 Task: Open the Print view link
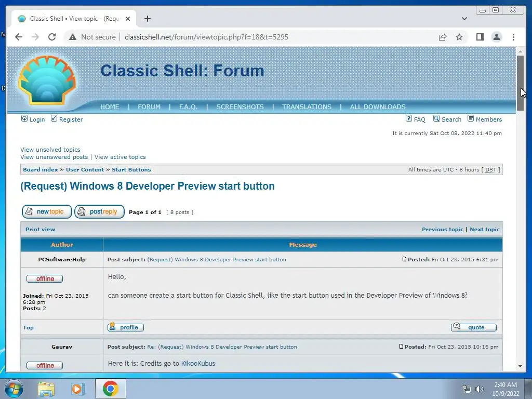point(40,229)
